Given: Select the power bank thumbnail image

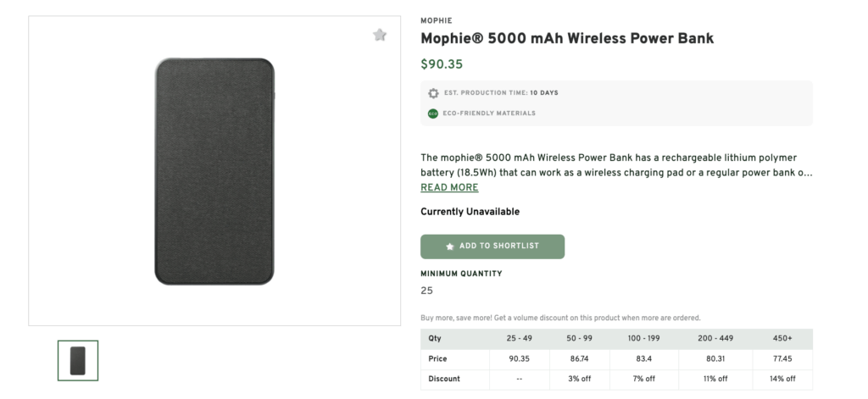Looking at the screenshot, I should click(x=78, y=360).
